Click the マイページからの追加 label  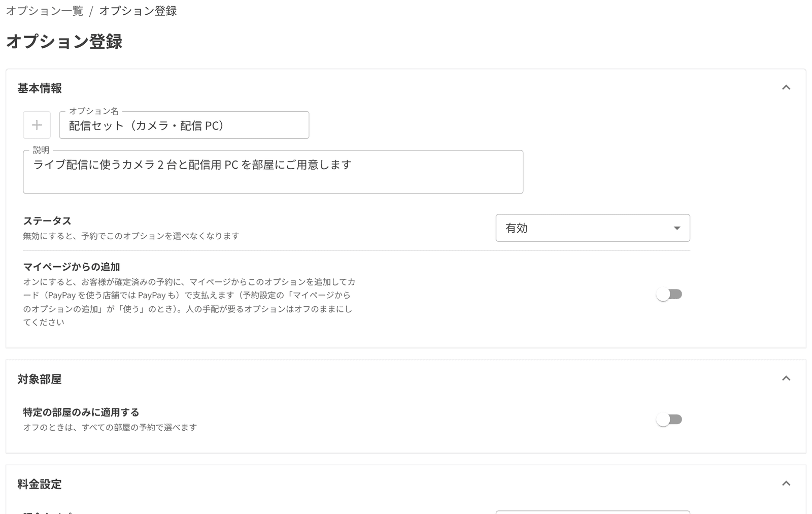(x=72, y=267)
